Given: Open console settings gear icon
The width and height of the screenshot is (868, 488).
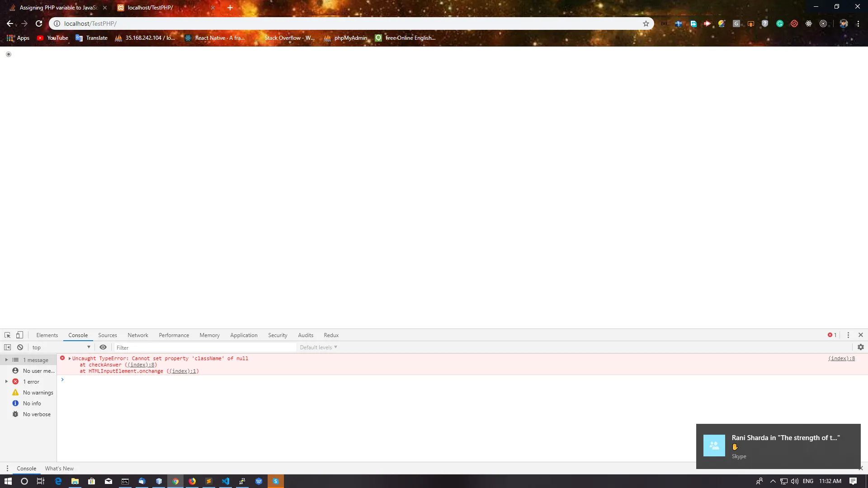Looking at the screenshot, I should tap(860, 347).
